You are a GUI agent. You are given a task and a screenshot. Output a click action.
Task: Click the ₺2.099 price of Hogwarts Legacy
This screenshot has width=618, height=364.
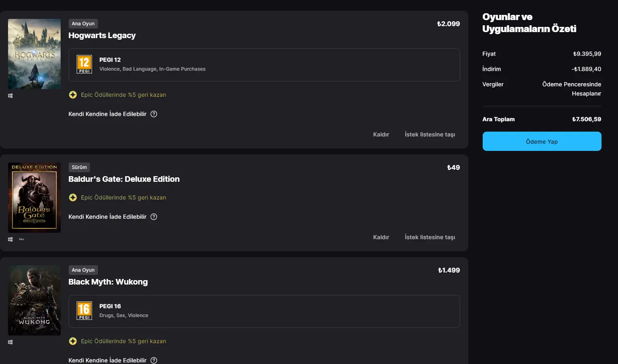point(449,24)
